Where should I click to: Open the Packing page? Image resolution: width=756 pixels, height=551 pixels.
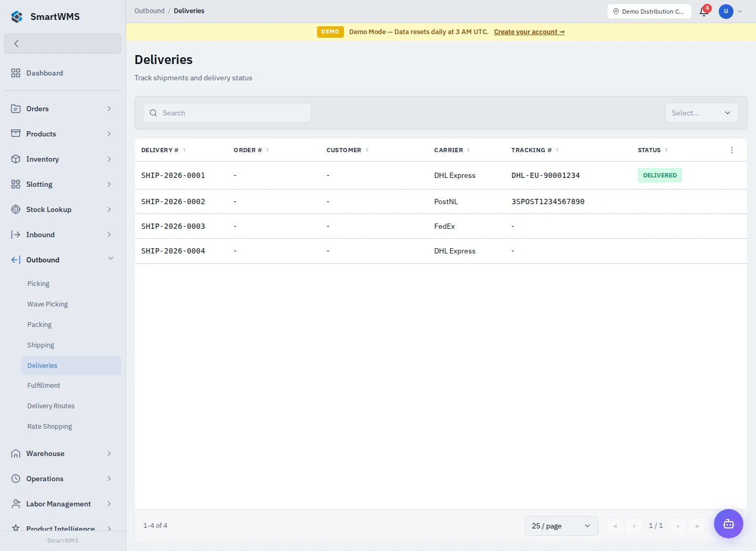71,324
